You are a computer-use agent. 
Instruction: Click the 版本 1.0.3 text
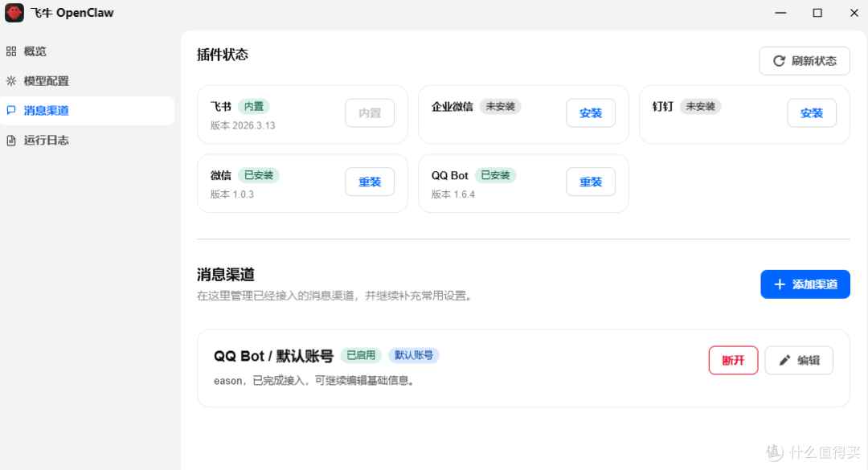(232, 194)
